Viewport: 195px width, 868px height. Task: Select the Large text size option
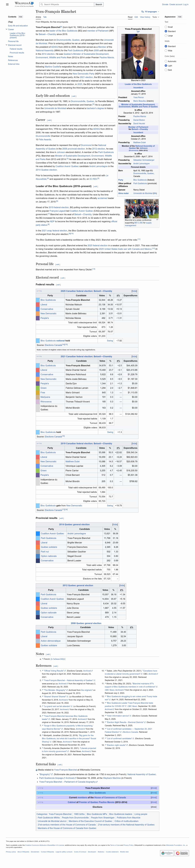[x=166, y=35]
